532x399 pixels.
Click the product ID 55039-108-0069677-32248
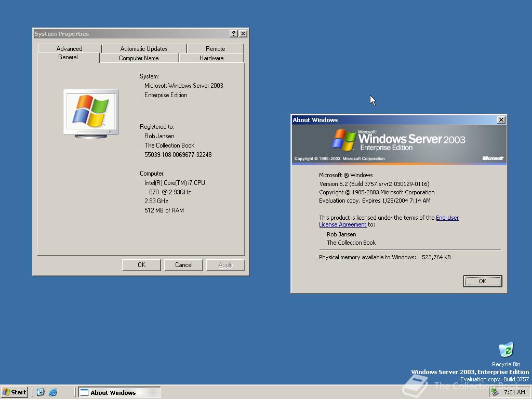click(x=178, y=155)
